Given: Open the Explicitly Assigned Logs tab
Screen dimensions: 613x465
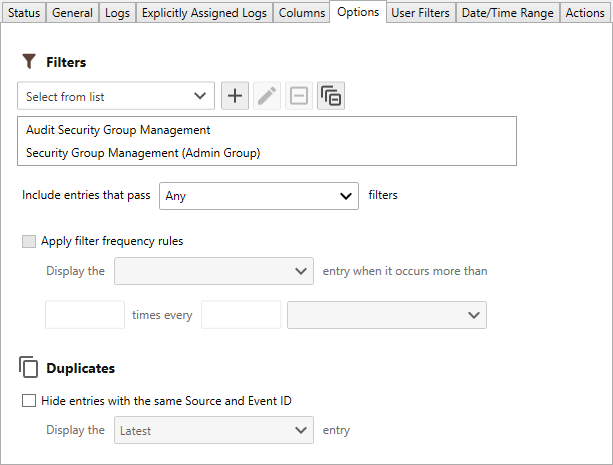Looking at the screenshot, I should point(206,13).
